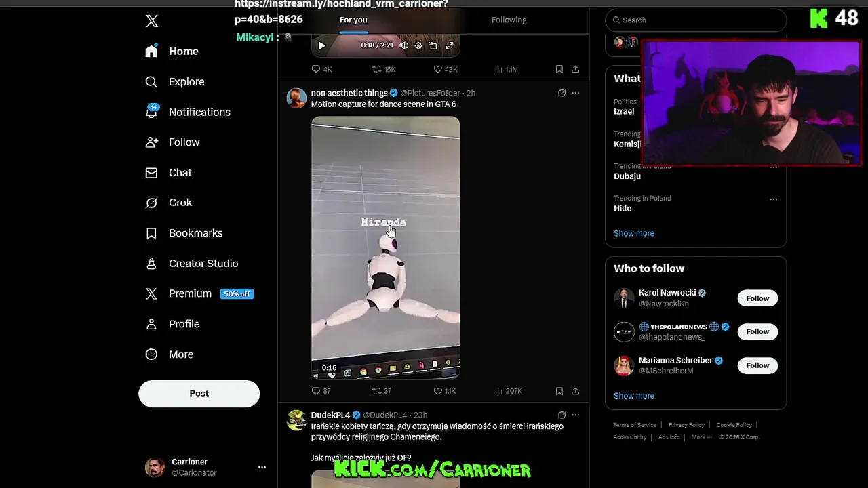The height and width of the screenshot is (488, 868).
Task: Click the Post button
Action: tap(199, 393)
